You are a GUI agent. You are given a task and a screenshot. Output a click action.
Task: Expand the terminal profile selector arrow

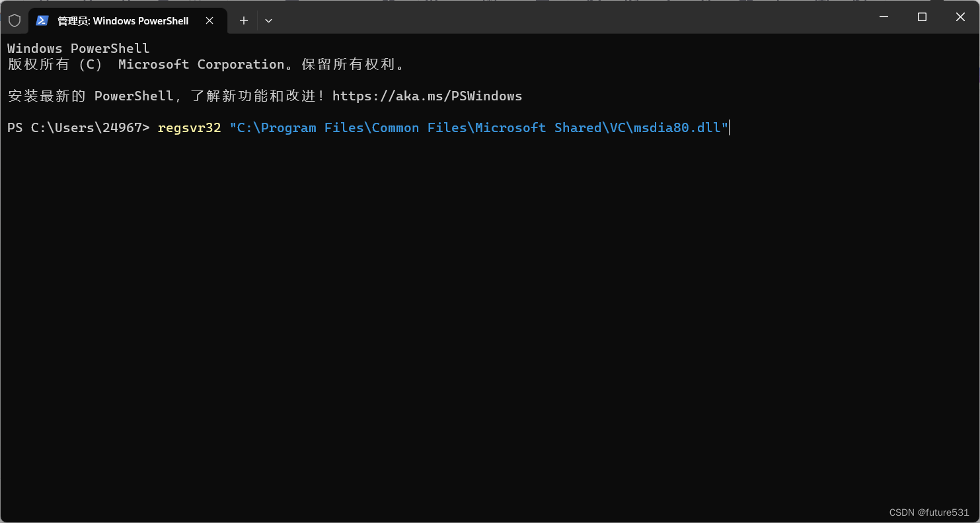coord(268,20)
